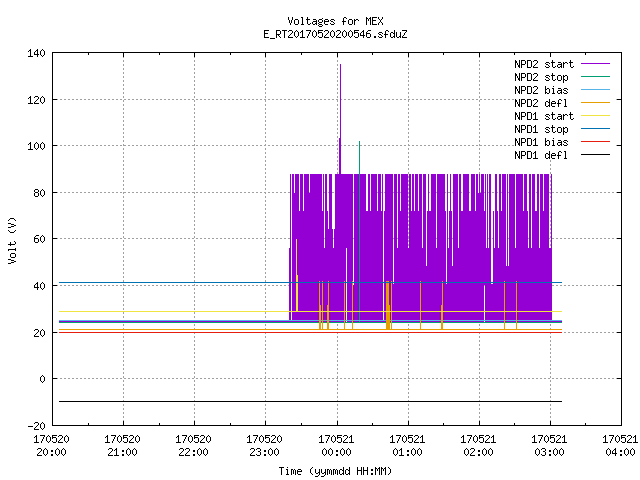This screenshot has width=640, height=480.
Task: Click the 'NPD1 start' legend label
Action: click(544, 116)
